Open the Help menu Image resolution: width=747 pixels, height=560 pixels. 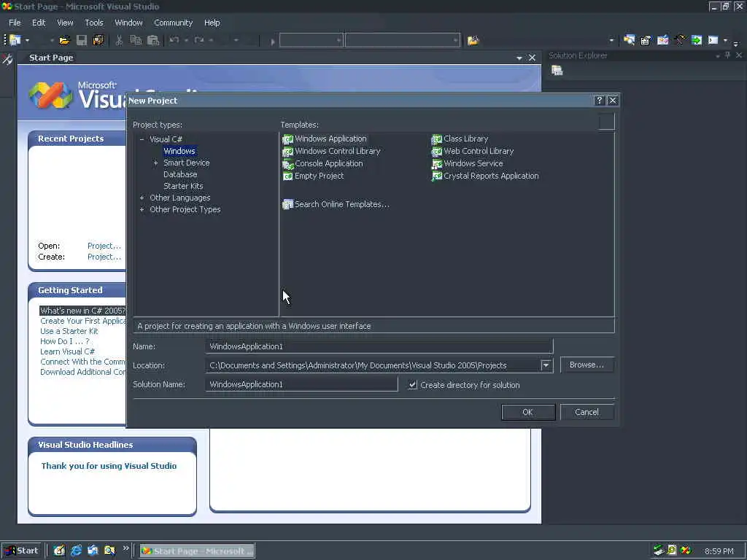[212, 23]
